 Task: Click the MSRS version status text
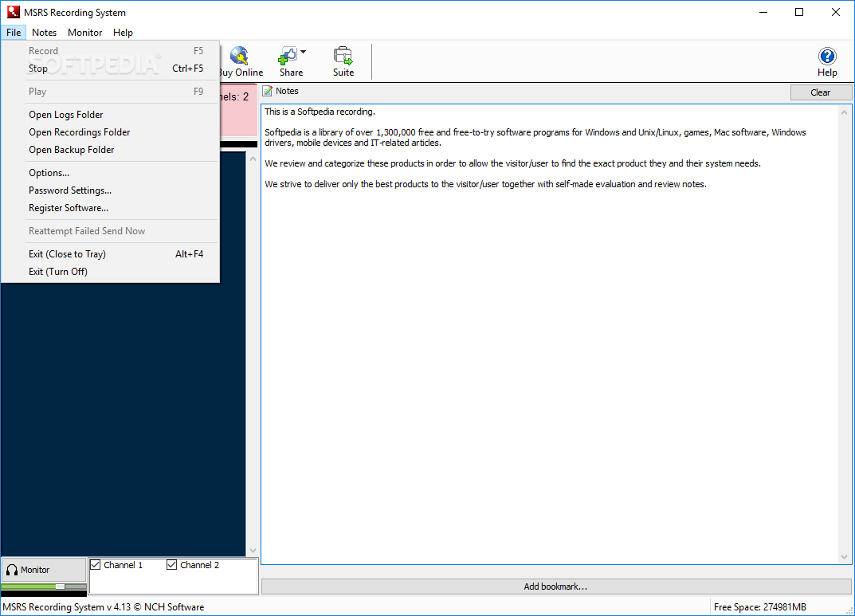point(103,606)
